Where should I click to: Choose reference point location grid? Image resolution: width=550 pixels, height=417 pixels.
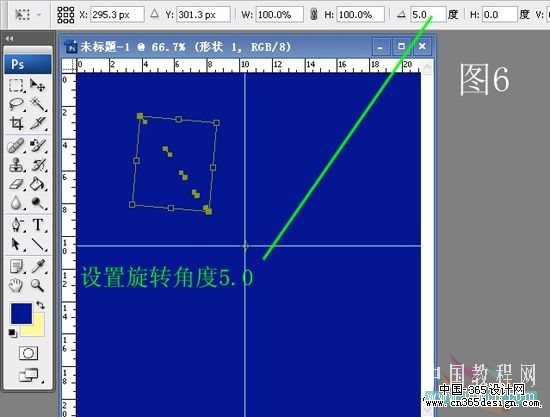(x=66, y=14)
